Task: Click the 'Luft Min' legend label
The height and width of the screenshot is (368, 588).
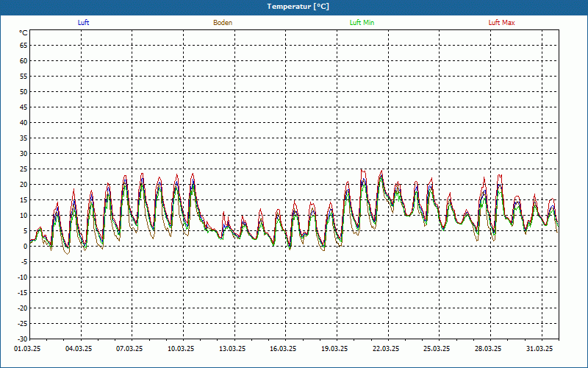Action: click(362, 23)
